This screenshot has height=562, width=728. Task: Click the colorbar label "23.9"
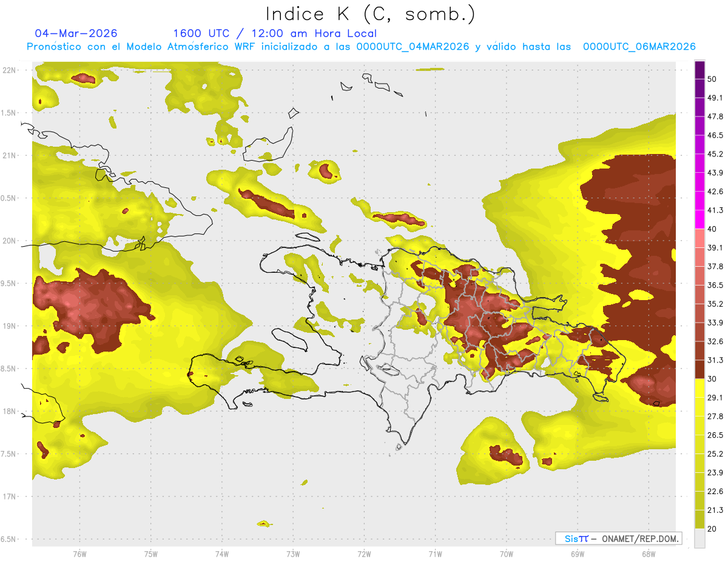click(x=715, y=473)
